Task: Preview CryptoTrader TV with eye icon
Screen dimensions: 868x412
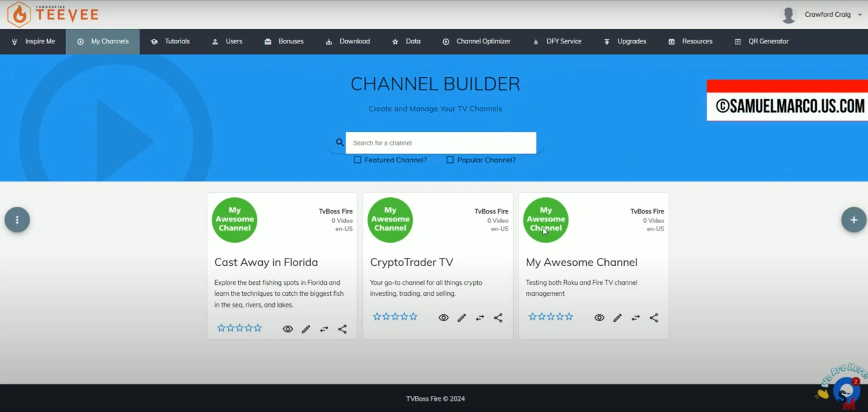Action: pyautogui.click(x=444, y=318)
